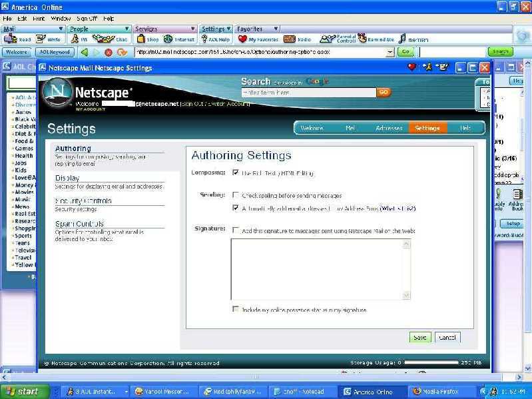Switch to the Welcome tab in Netscape
The image size is (532, 399).
tap(312, 129)
